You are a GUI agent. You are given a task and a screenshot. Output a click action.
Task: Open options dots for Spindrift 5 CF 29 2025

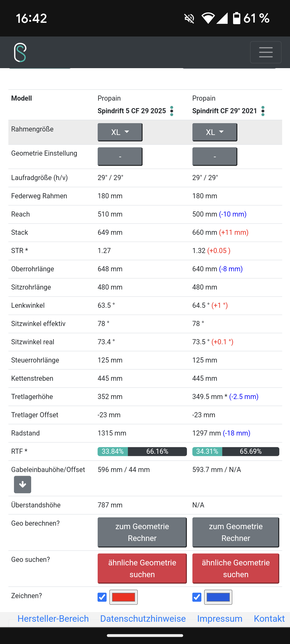pos(172,111)
